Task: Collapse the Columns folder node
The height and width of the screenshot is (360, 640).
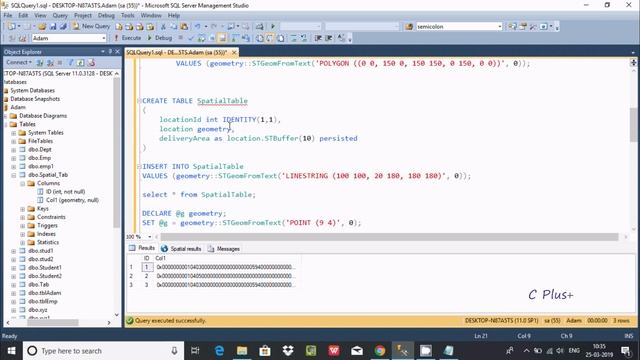Action: (23, 183)
